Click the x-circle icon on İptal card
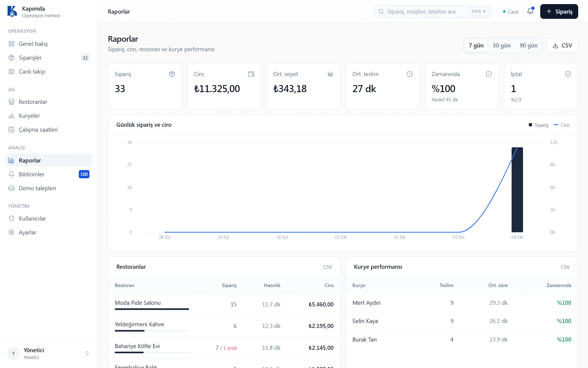588x368 pixels. [x=568, y=74]
